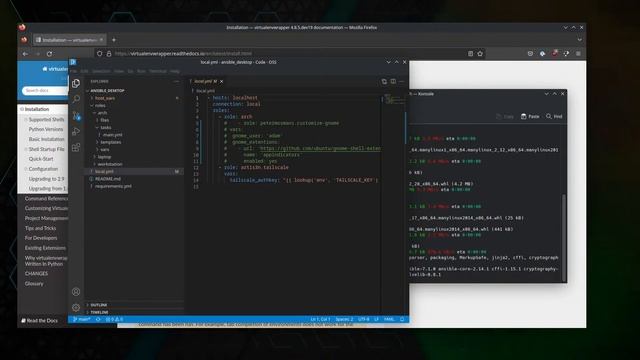Open Firefox extensions puzzle icon
This screenshot has height=360, width=640.
tap(567, 53)
